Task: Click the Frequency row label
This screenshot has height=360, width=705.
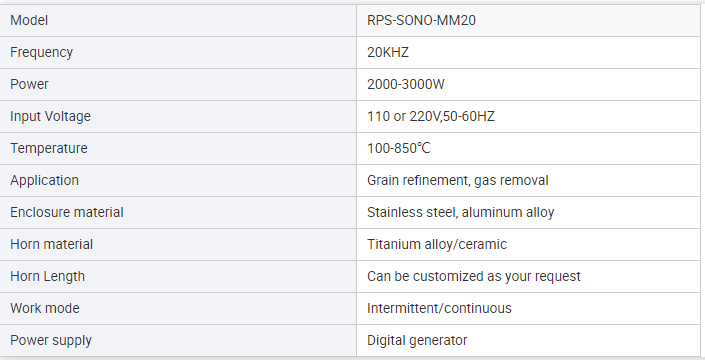Action: [41, 52]
